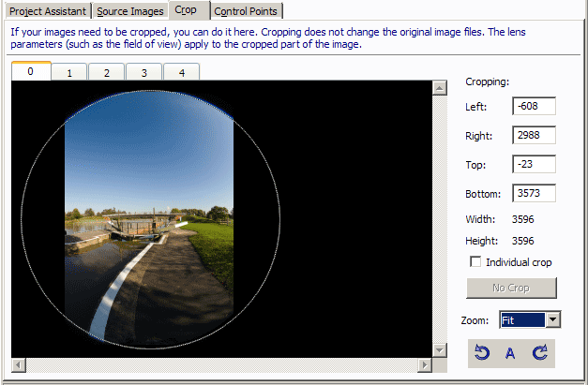
Task: Open the Zoom dropdown list
Action: 552,320
